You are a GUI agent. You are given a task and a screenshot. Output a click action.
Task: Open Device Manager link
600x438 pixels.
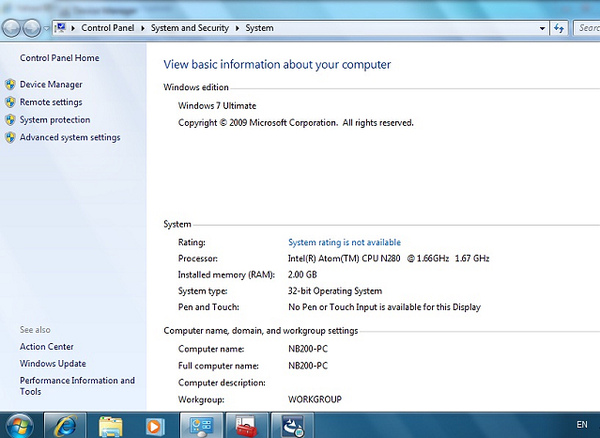click(x=51, y=85)
